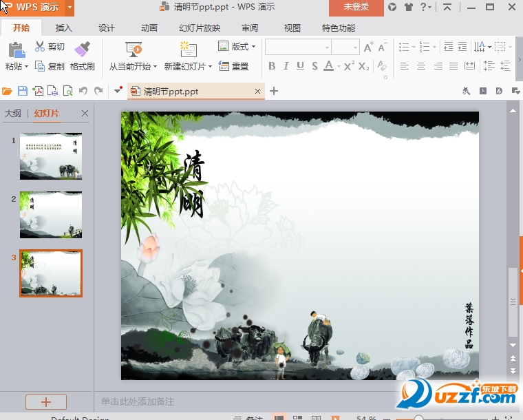Undo the last action
Image resolution: width=523 pixels, height=420 pixels.
pyautogui.click(x=83, y=91)
